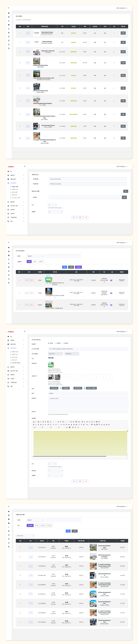The image size is (138, 644).
Task: Click Sunway International School thumbnail in 접수 현황 table
Action: (x=93, y=547)
